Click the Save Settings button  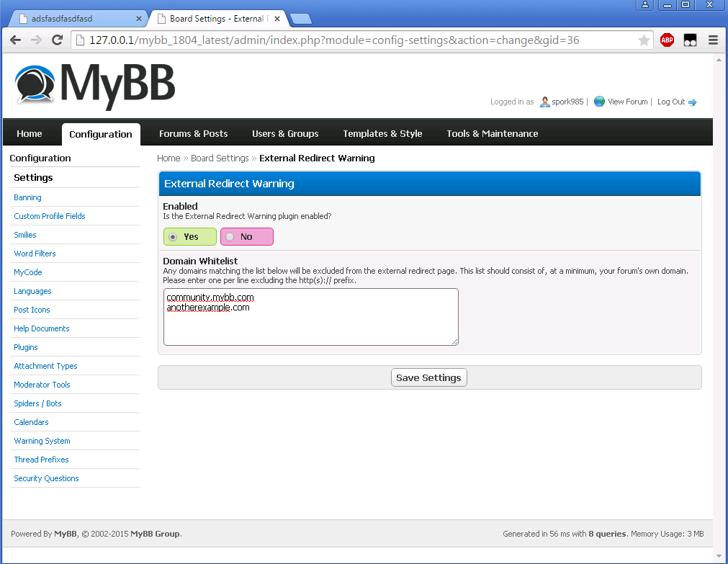pos(428,377)
